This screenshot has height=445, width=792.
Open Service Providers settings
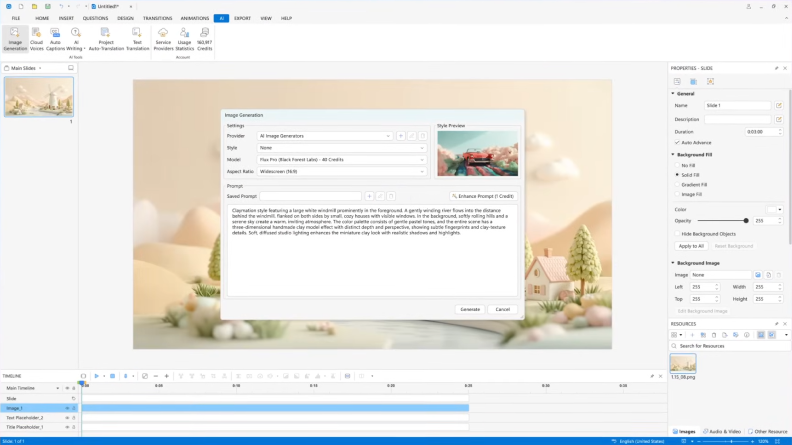point(163,38)
